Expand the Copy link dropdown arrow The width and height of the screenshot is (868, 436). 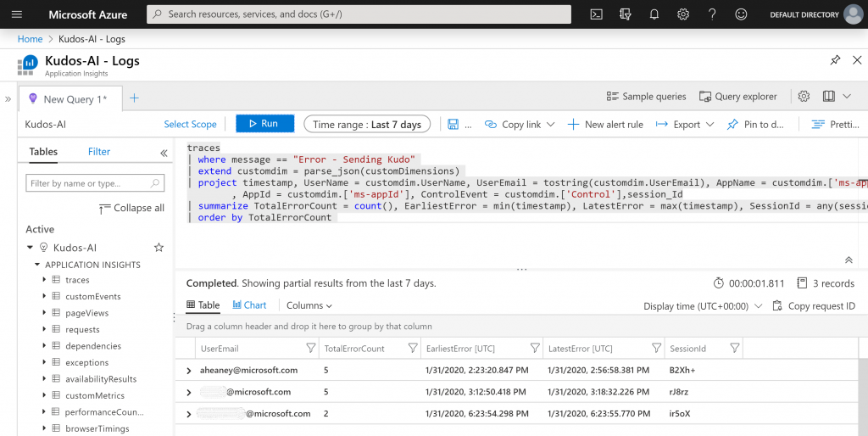pos(550,124)
